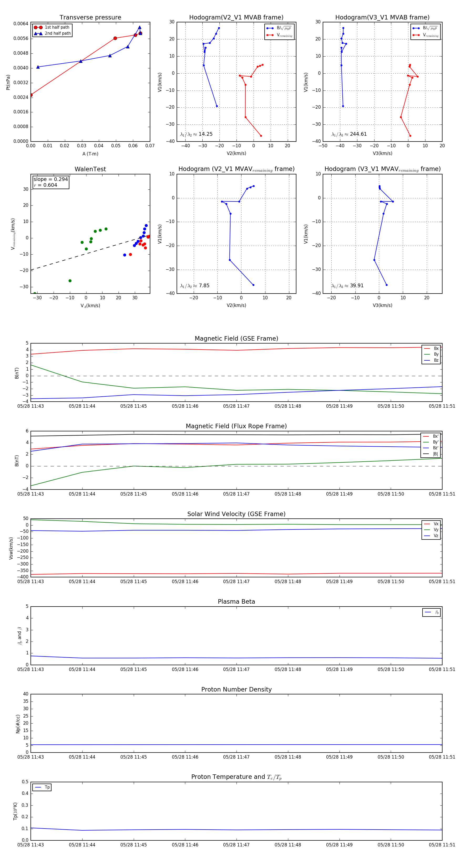Click the 'Vsw(km/s)' y-axis label
The width and height of the screenshot is (473, 868).
pos(11,548)
